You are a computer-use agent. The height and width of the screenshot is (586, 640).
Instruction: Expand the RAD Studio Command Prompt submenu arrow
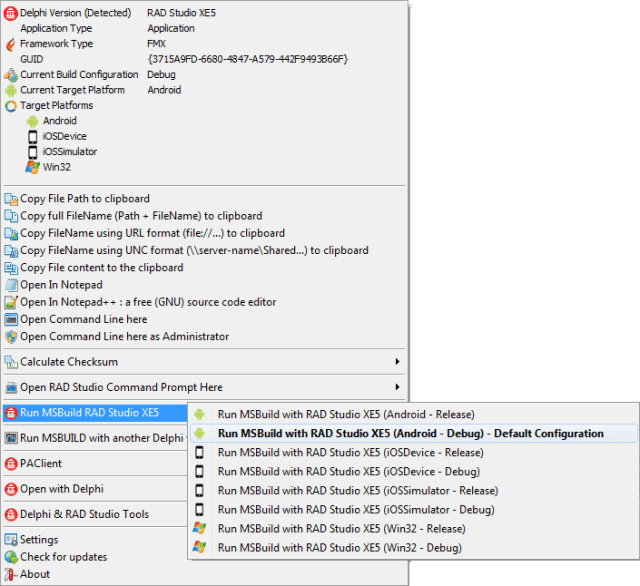pyautogui.click(x=397, y=387)
